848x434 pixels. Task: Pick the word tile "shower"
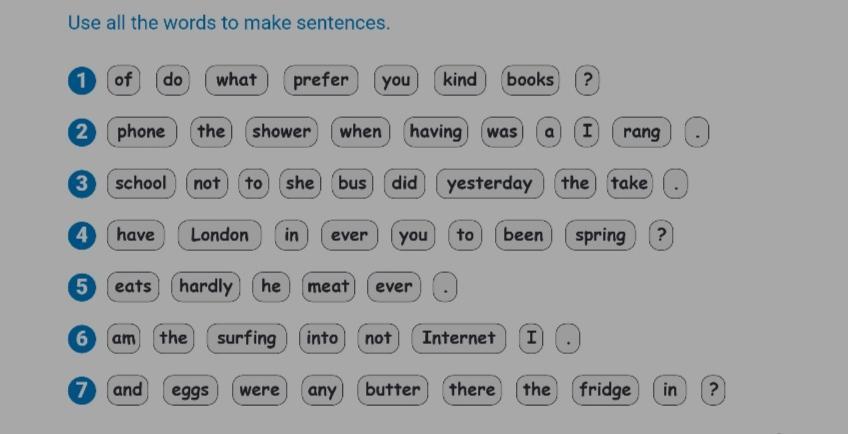click(x=281, y=132)
